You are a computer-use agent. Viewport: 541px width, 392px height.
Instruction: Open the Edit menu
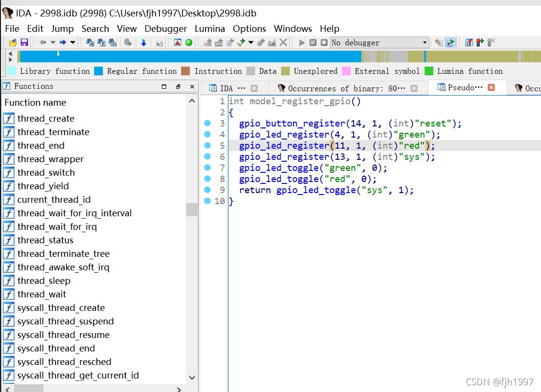[x=35, y=28]
